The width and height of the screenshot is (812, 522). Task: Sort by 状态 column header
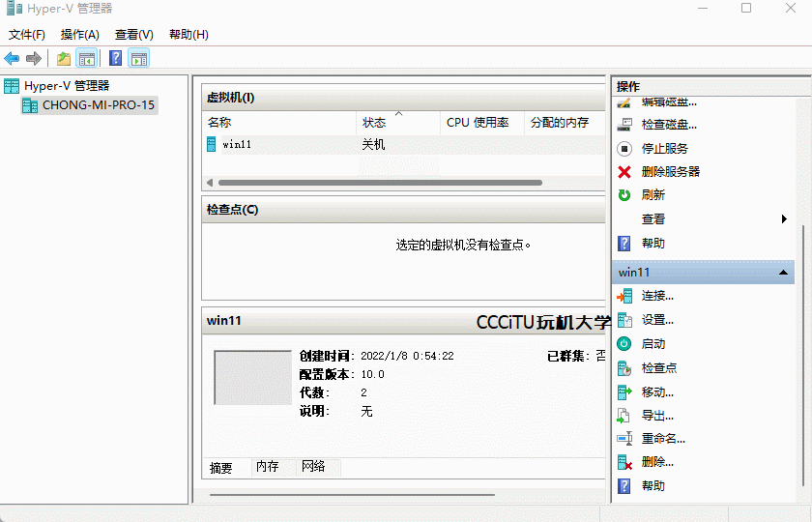[x=374, y=123]
